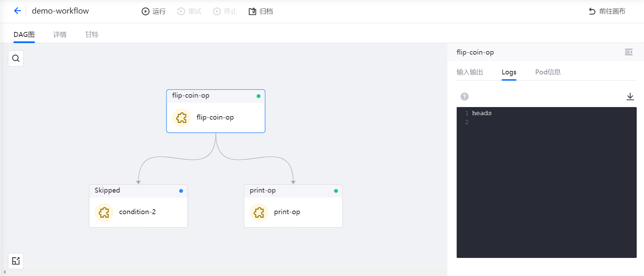Click the help question mark icon
The height and width of the screenshot is (276, 644).
pyautogui.click(x=464, y=97)
